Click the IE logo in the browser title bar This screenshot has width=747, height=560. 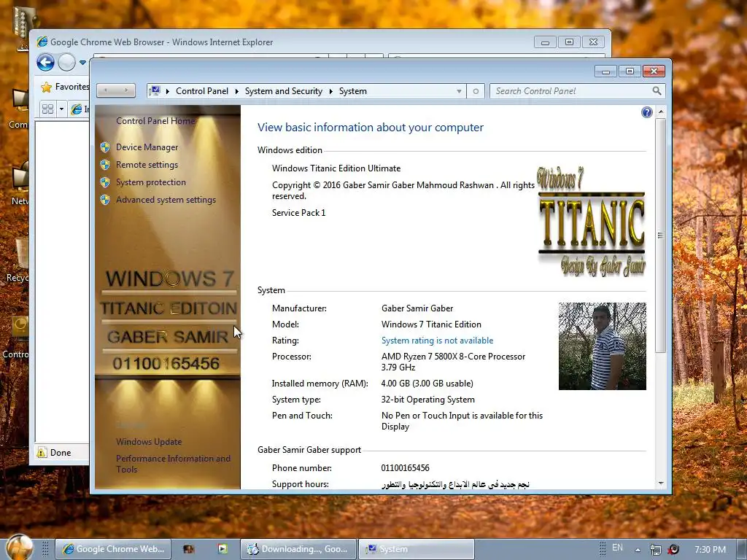point(42,42)
